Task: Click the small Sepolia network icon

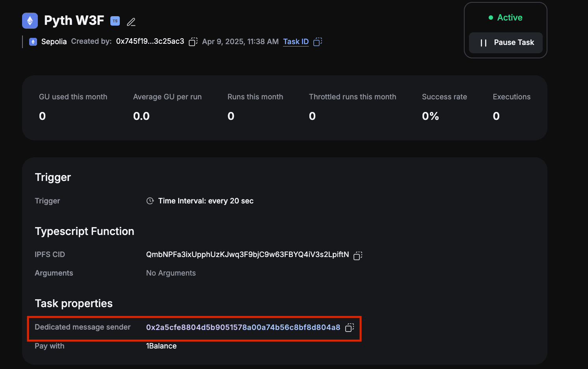Action: (33, 42)
